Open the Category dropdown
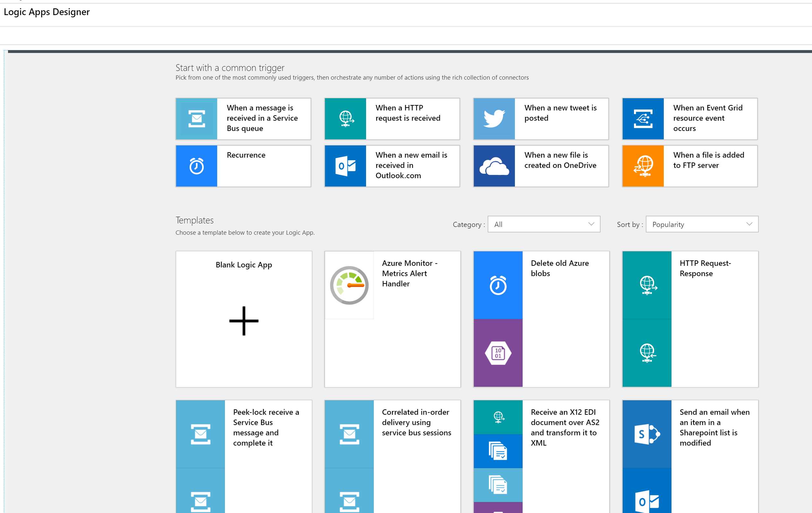The width and height of the screenshot is (812, 513). click(543, 224)
